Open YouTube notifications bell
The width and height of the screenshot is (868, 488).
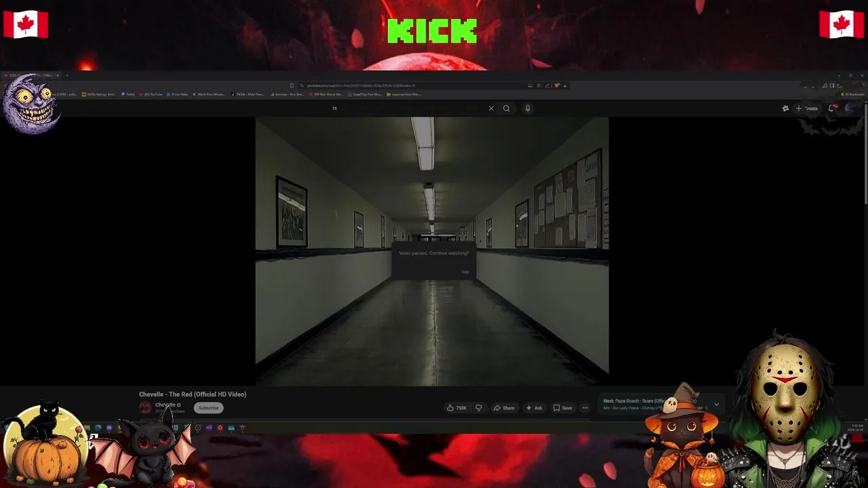pyautogui.click(x=832, y=108)
